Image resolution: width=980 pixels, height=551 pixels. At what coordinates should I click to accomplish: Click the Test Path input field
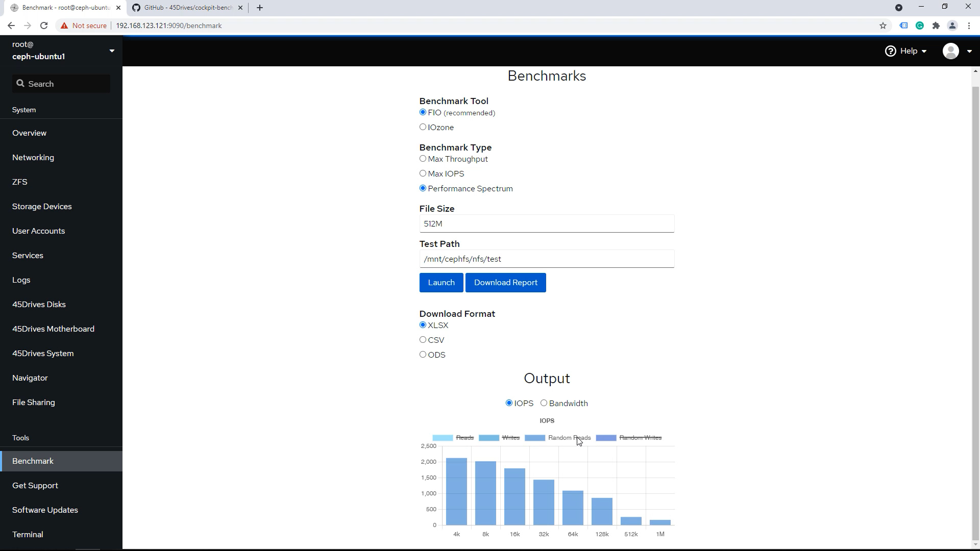547,259
